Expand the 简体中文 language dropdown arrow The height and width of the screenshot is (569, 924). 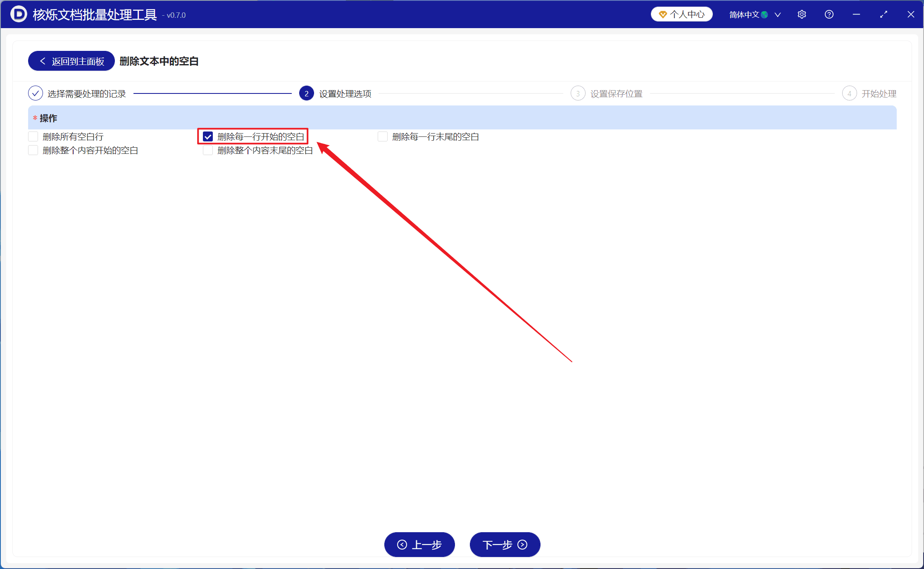click(777, 14)
